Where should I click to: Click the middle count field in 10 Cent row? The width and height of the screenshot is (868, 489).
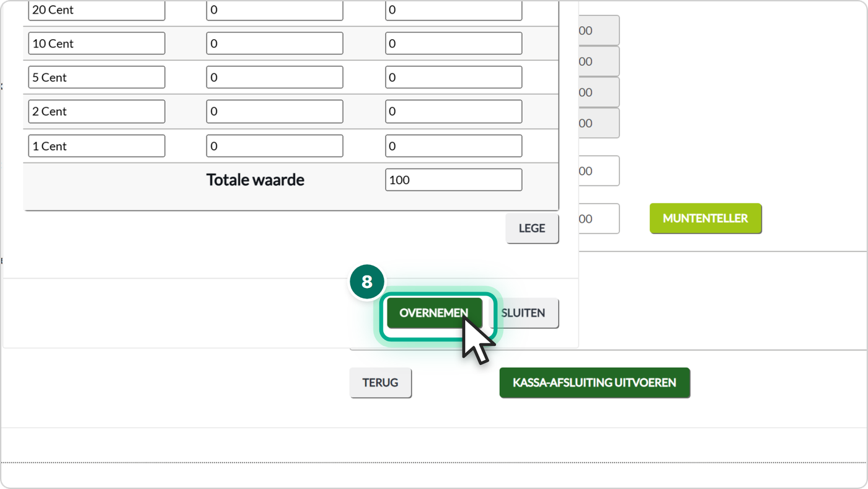275,43
